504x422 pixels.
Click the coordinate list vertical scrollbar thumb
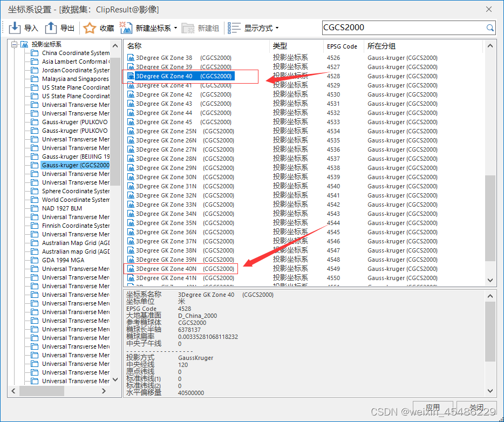490,218
